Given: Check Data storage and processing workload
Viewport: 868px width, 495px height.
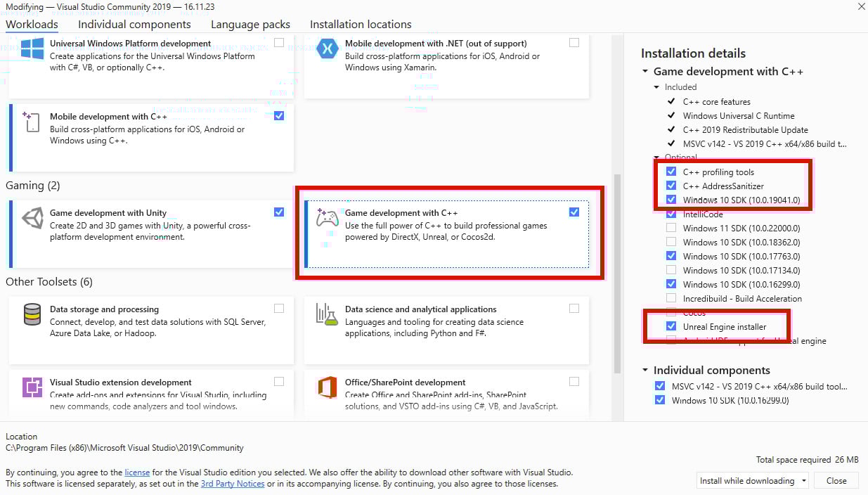Looking at the screenshot, I should coord(279,309).
